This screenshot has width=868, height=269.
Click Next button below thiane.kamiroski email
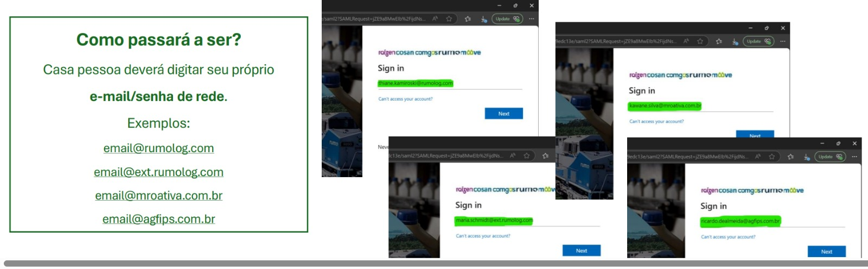(x=504, y=114)
